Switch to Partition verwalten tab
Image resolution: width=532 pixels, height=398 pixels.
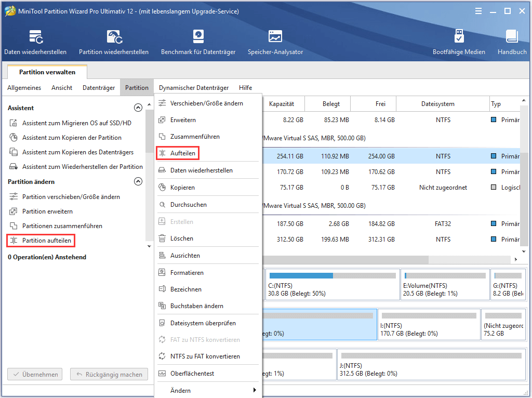(x=47, y=72)
